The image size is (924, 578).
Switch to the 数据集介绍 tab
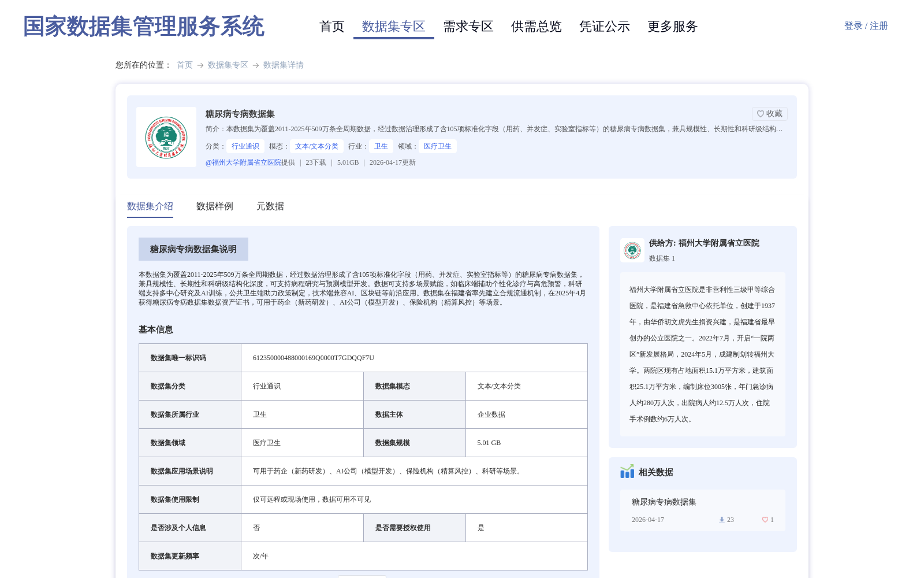click(x=150, y=206)
